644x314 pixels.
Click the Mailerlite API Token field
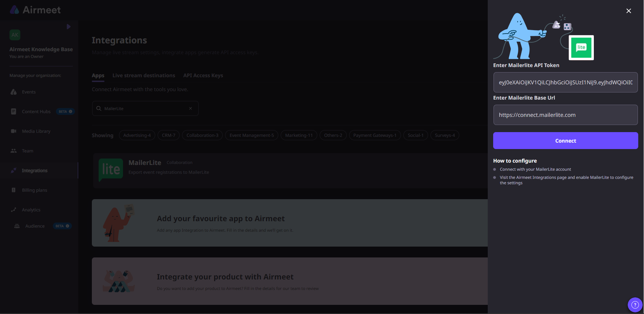565,82
